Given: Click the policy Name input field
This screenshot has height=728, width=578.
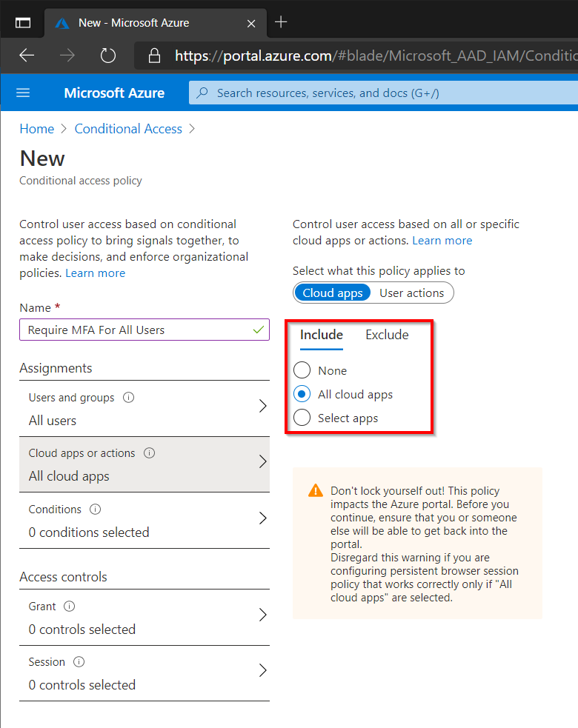Looking at the screenshot, I should point(144,330).
